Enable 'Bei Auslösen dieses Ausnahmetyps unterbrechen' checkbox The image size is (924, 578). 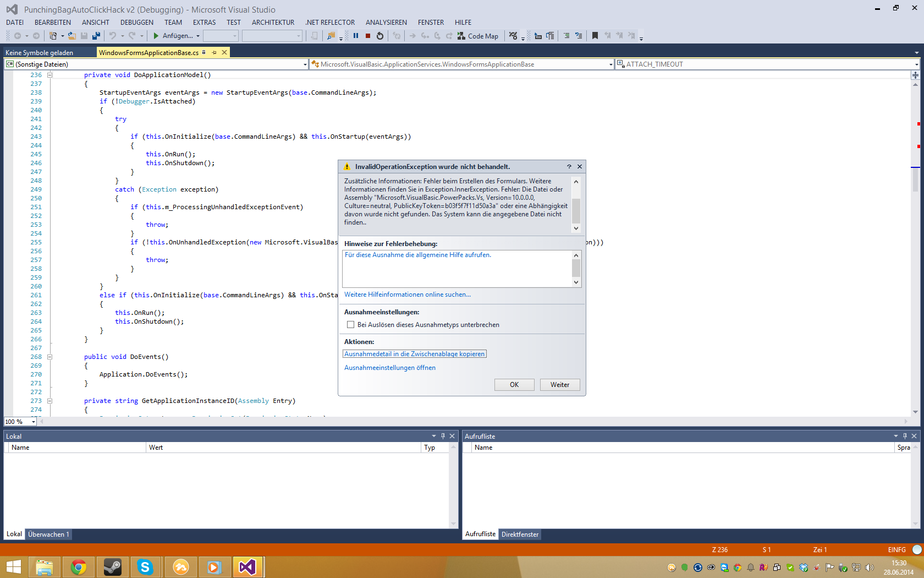point(350,325)
